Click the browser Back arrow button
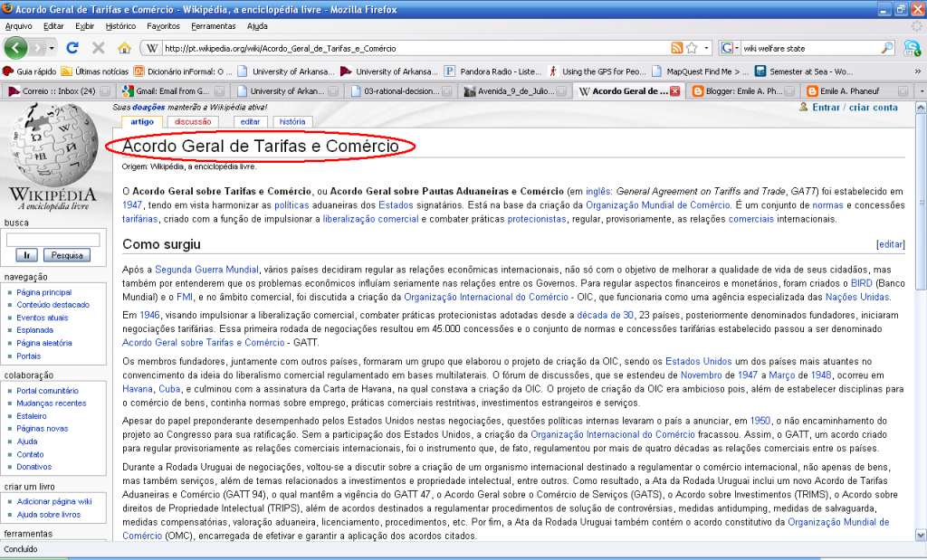Image resolution: width=927 pixels, height=560 pixels. [x=17, y=47]
